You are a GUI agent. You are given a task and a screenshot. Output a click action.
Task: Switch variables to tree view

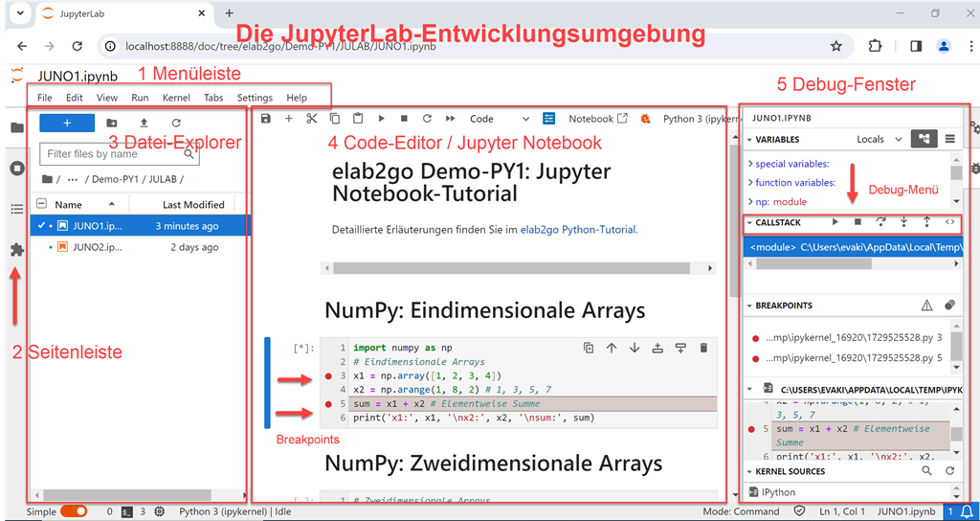tap(924, 140)
